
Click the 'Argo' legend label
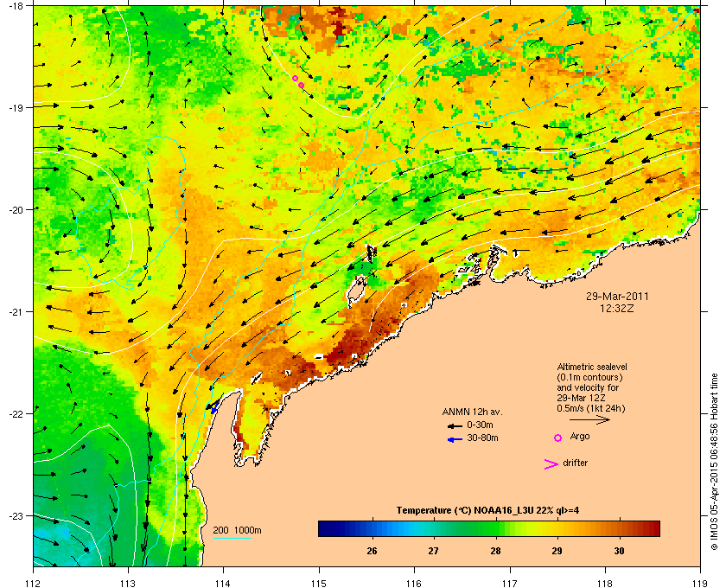(x=580, y=437)
